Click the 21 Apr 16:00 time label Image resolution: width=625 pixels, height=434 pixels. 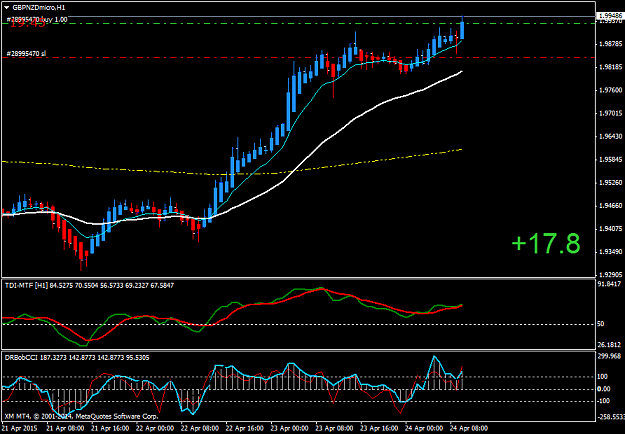point(108,428)
